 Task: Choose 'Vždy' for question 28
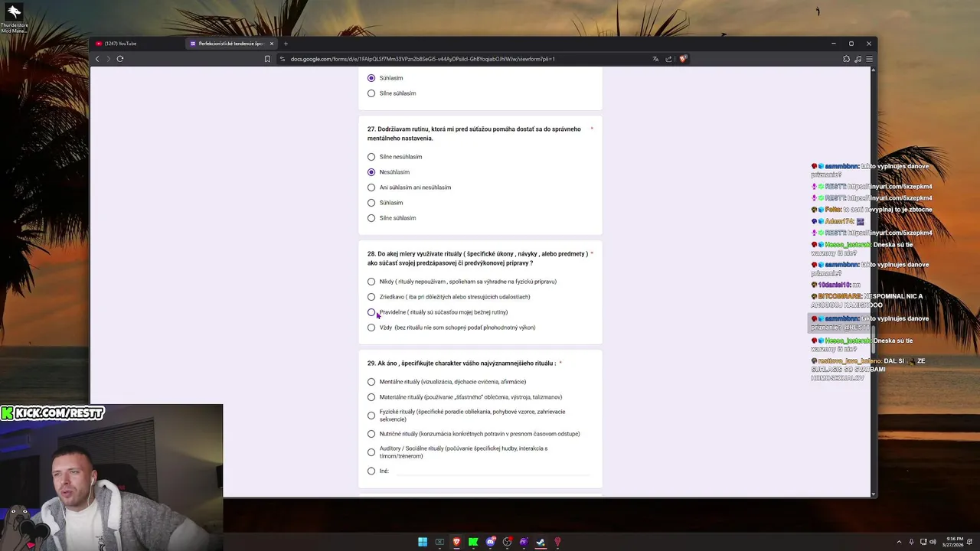371,328
